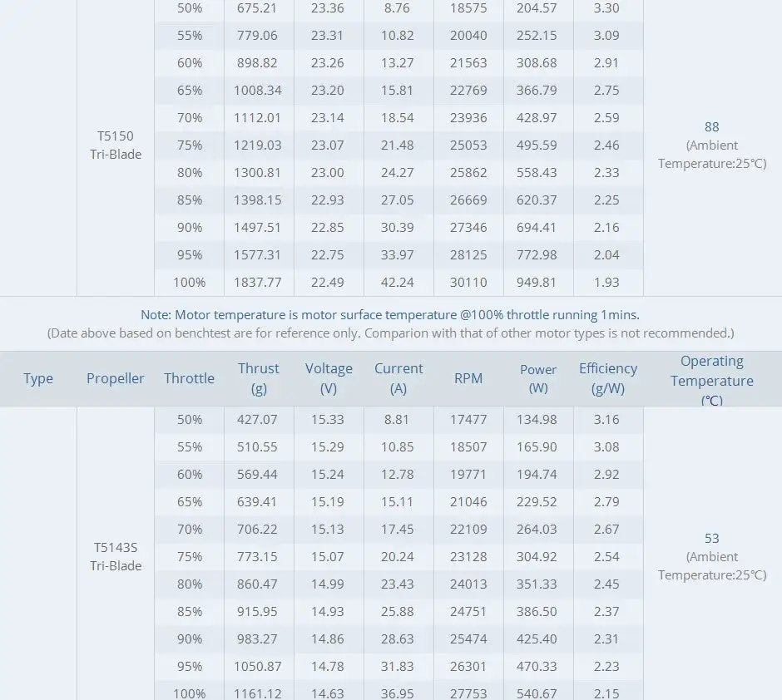Select the T5150 Tri-Blade propeller cell
Screen dimensions: 782x700
(x=116, y=145)
